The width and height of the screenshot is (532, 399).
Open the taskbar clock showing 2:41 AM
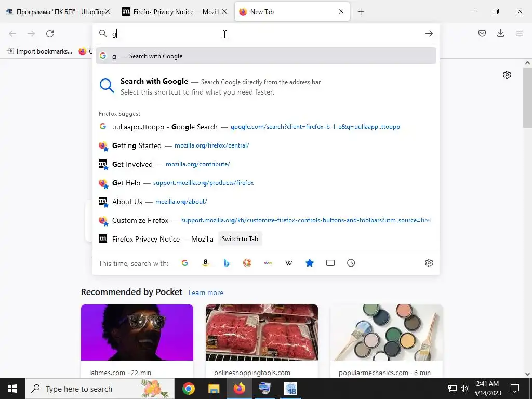coord(487,389)
